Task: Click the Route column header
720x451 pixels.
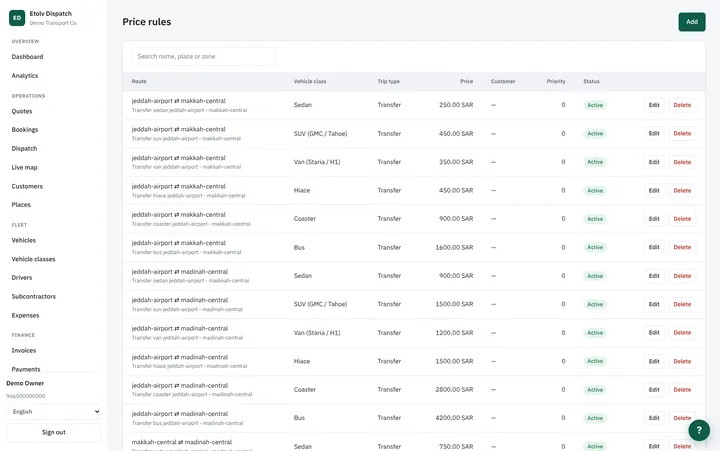Action: pos(139,81)
